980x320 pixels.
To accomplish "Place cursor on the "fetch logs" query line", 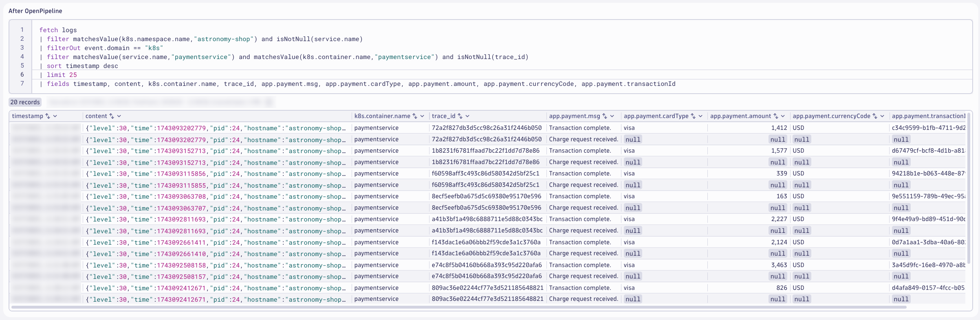I will point(58,30).
